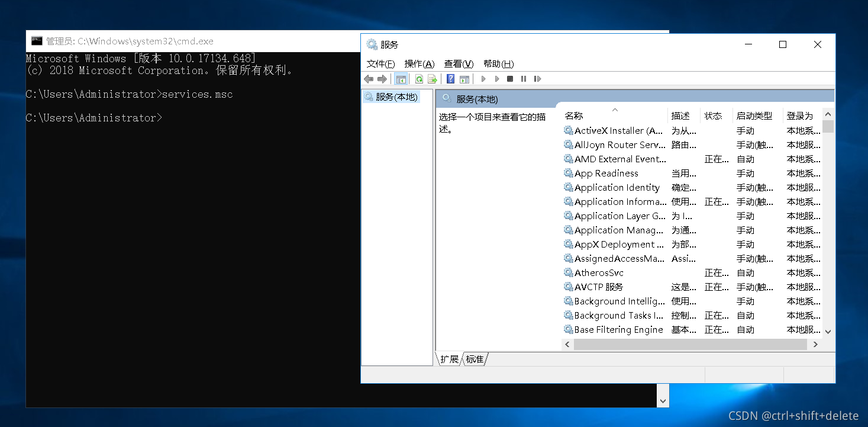Select the Application Identity service name
This screenshot has width=868, height=427.
pyautogui.click(x=617, y=187)
